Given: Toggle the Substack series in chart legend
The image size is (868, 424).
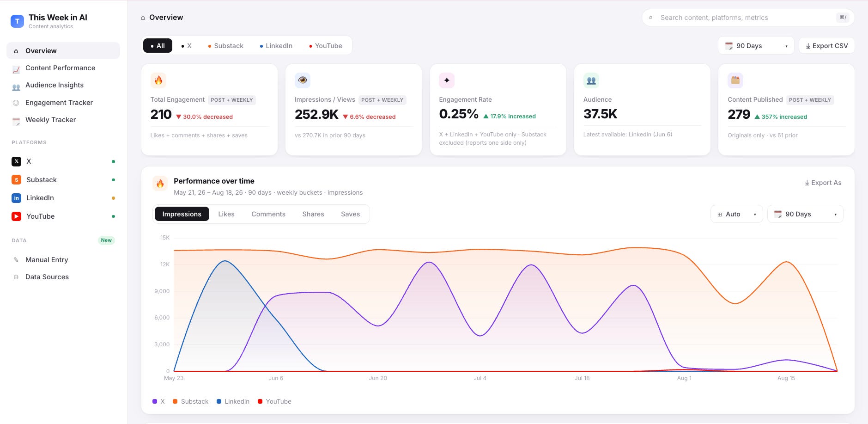Looking at the screenshot, I should (190, 401).
